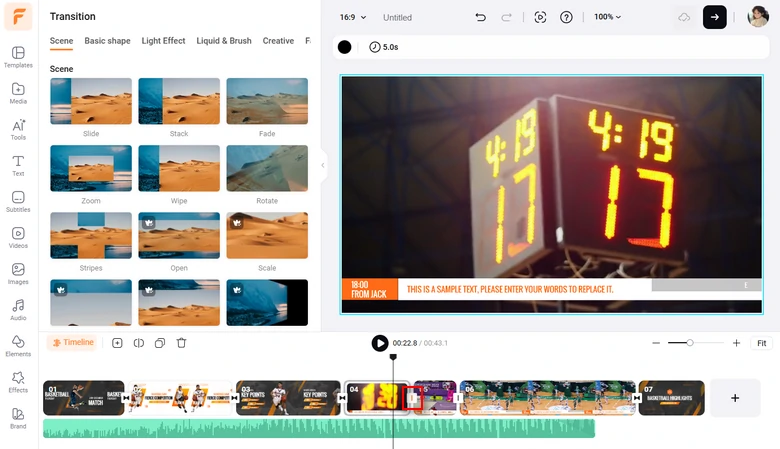Open the user profile avatar
780x449 pixels.
click(x=758, y=17)
